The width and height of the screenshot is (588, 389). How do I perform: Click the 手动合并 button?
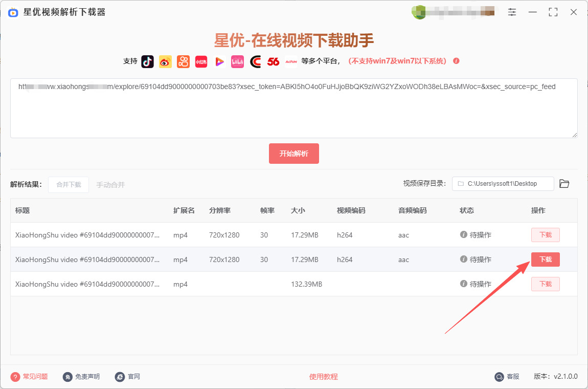coord(110,185)
